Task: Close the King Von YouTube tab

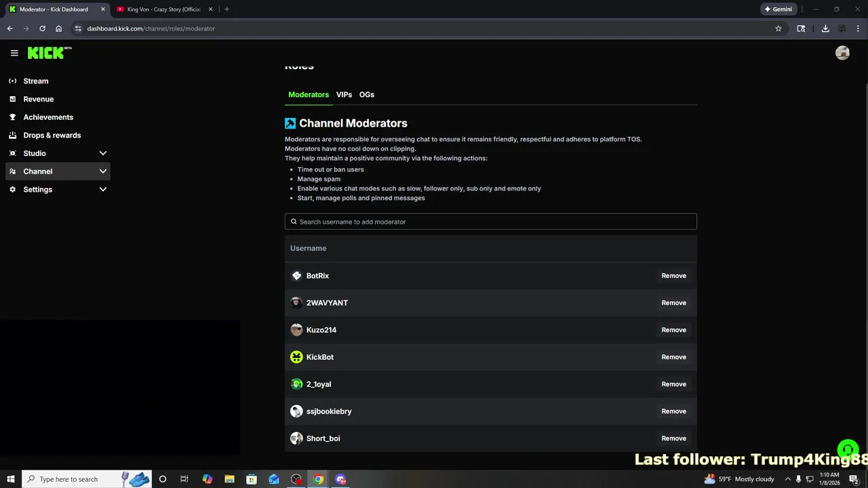Action: pos(210,9)
